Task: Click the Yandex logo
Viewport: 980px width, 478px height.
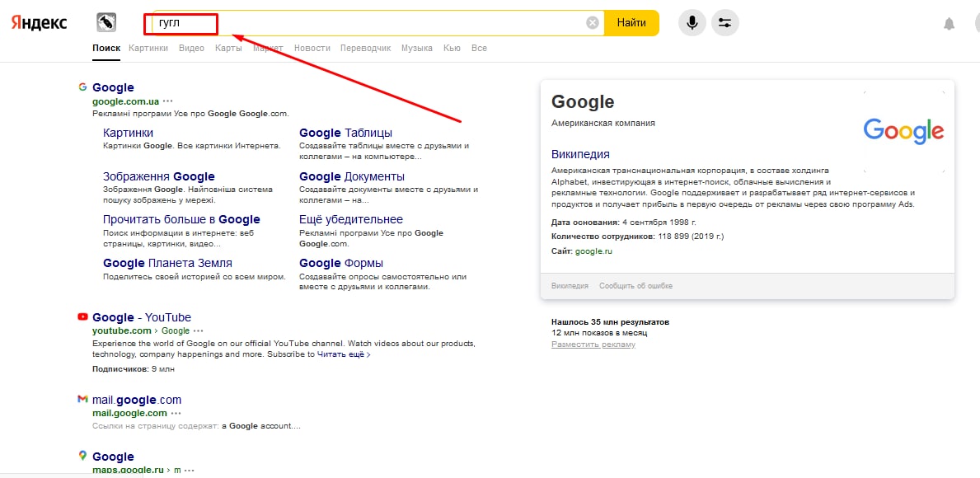Action: (x=39, y=23)
